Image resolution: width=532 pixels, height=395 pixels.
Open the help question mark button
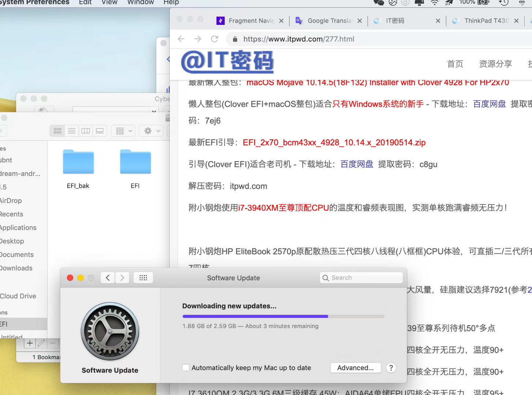391,368
